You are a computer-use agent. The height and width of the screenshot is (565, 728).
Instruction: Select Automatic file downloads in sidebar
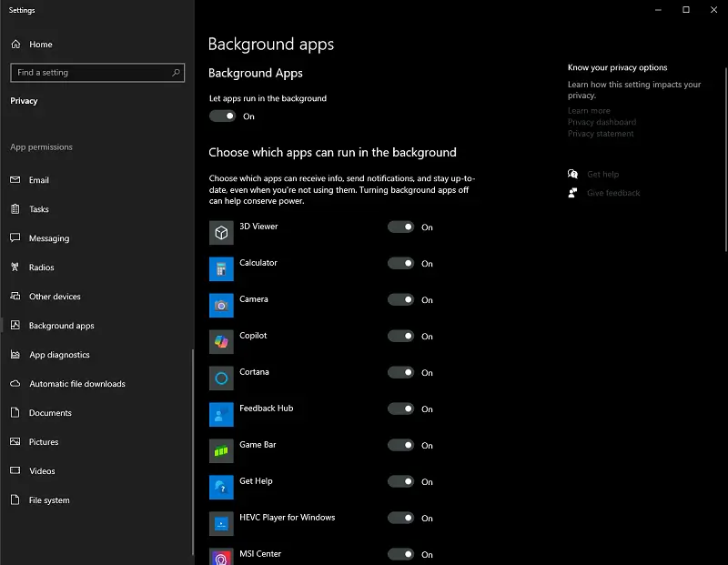click(76, 384)
